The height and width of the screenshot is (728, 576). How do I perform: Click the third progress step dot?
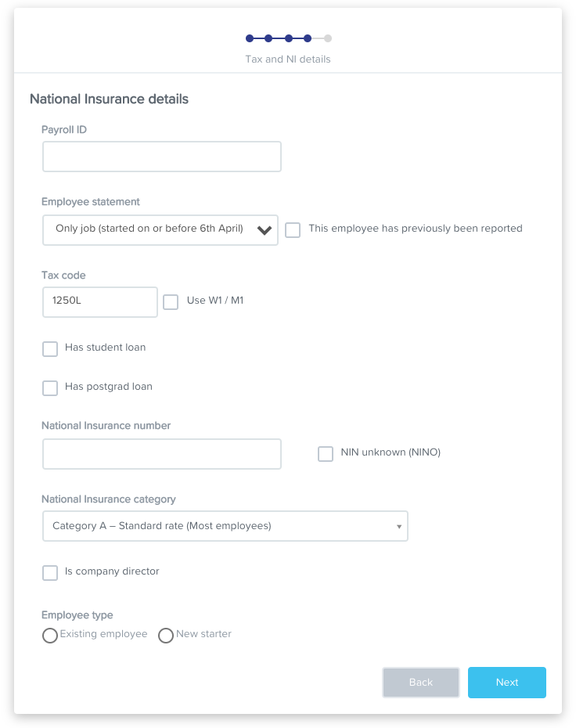pyautogui.click(x=289, y=38)
